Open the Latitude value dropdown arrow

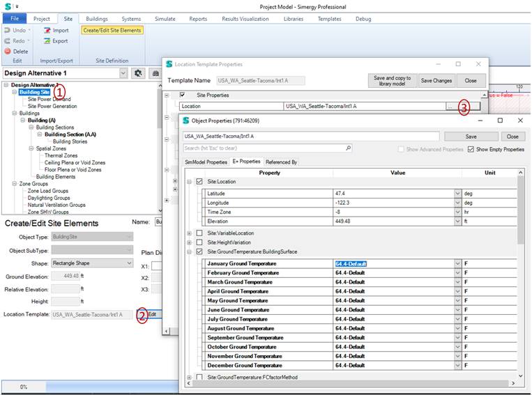(x=457, y=193)
